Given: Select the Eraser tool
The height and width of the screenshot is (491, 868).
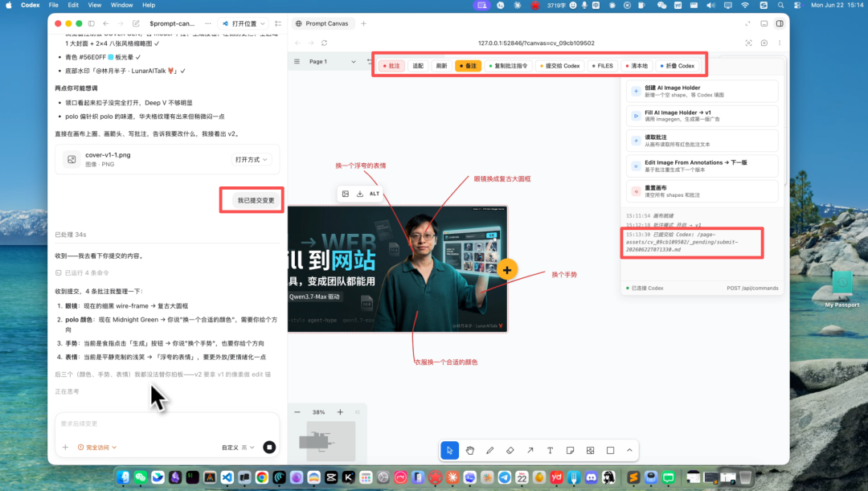Looking at the screenshot, I should 510,451.
